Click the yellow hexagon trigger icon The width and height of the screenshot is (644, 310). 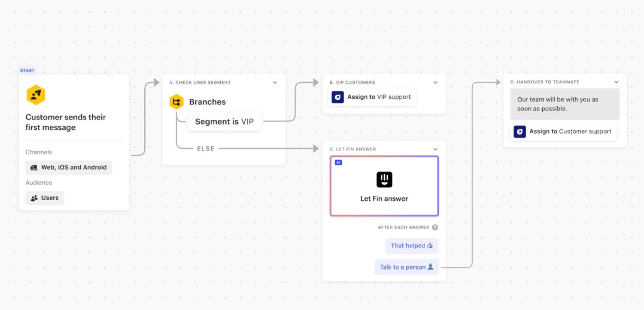pos(36,95)
